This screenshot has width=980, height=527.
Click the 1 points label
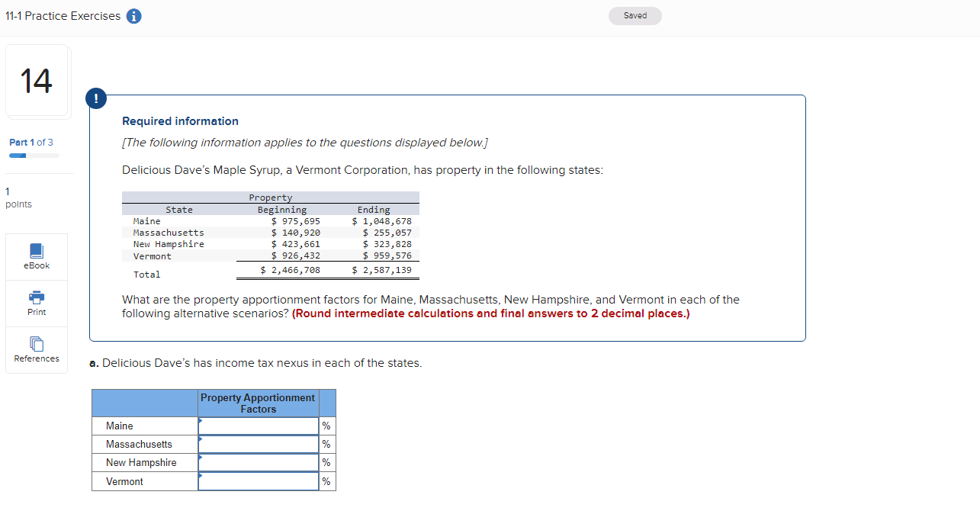pos(18,198)
